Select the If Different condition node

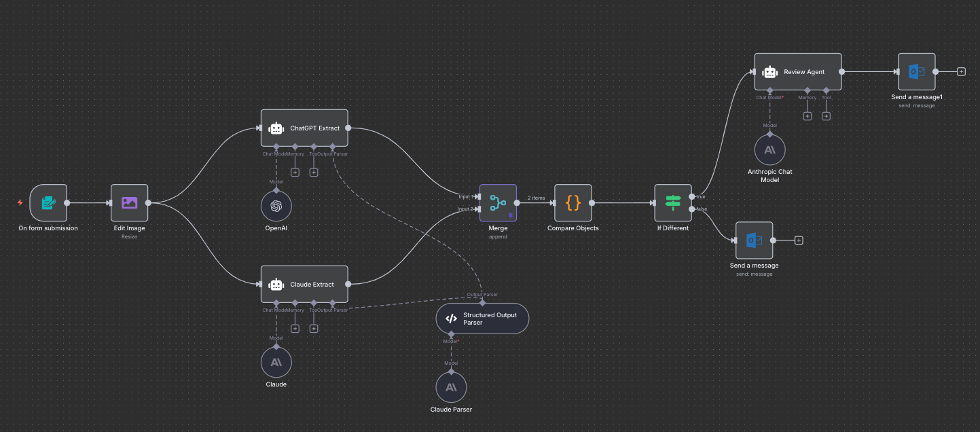(672, 202)
